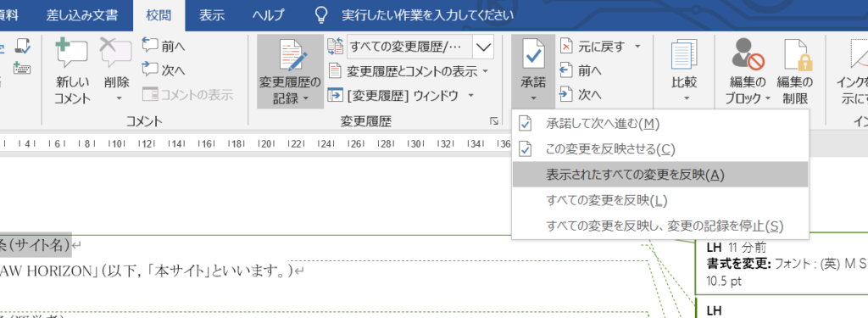Select 承諾して次へ進む(M) menu item
868x318 pixels.
pos(659,124)
